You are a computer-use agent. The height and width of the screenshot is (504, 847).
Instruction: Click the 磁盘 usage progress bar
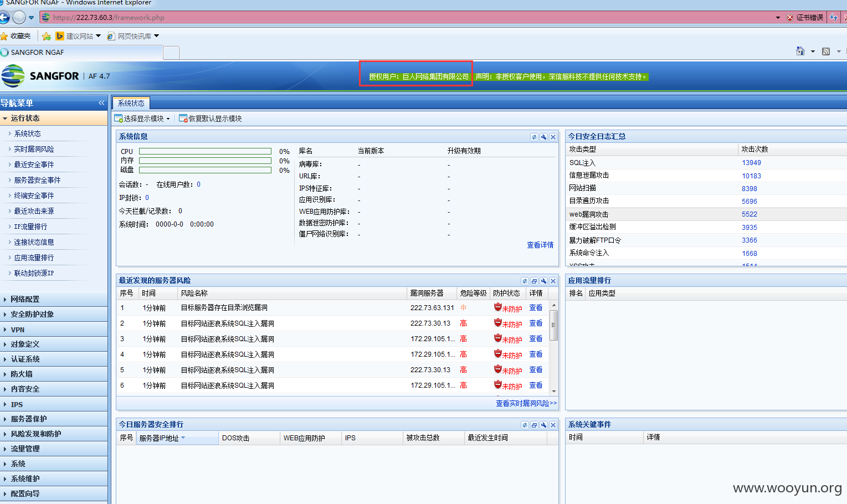click(x=205, y=170)
